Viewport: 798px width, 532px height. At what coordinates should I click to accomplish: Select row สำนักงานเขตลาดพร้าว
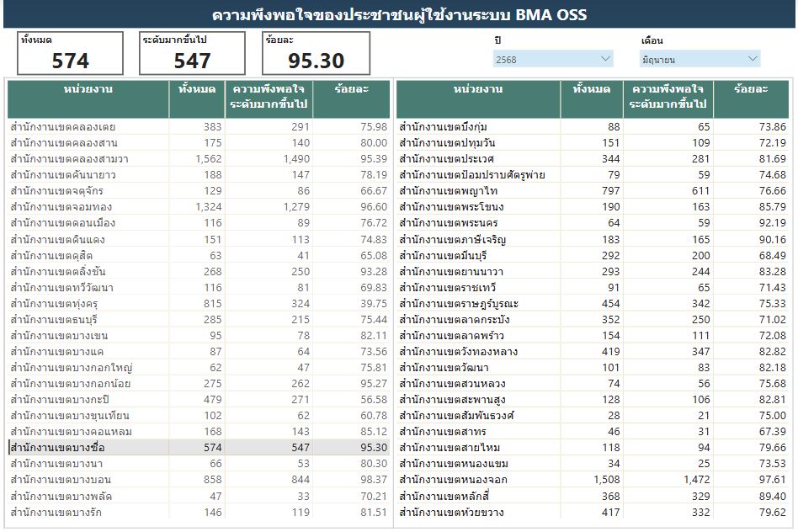click(593, 336)
